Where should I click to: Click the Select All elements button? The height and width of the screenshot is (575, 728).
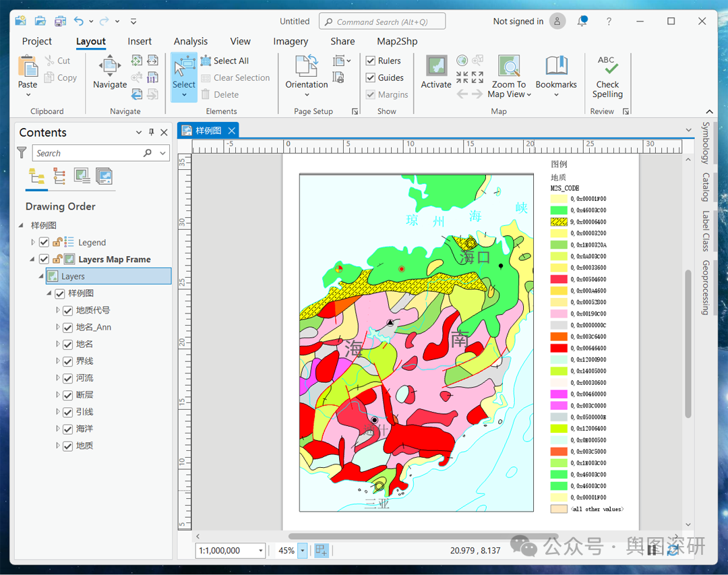tap(224, 61)
